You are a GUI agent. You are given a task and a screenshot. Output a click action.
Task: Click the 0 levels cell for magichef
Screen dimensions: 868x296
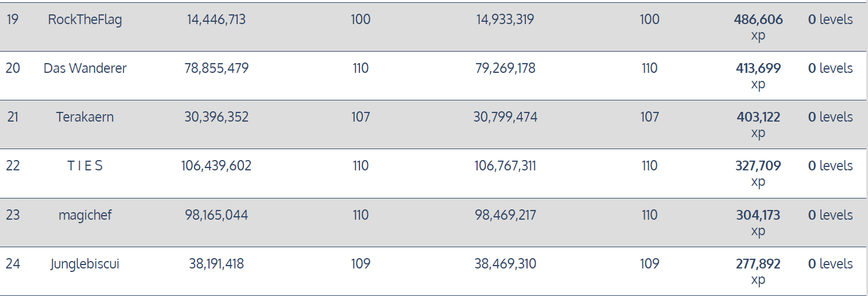(830, 215)
